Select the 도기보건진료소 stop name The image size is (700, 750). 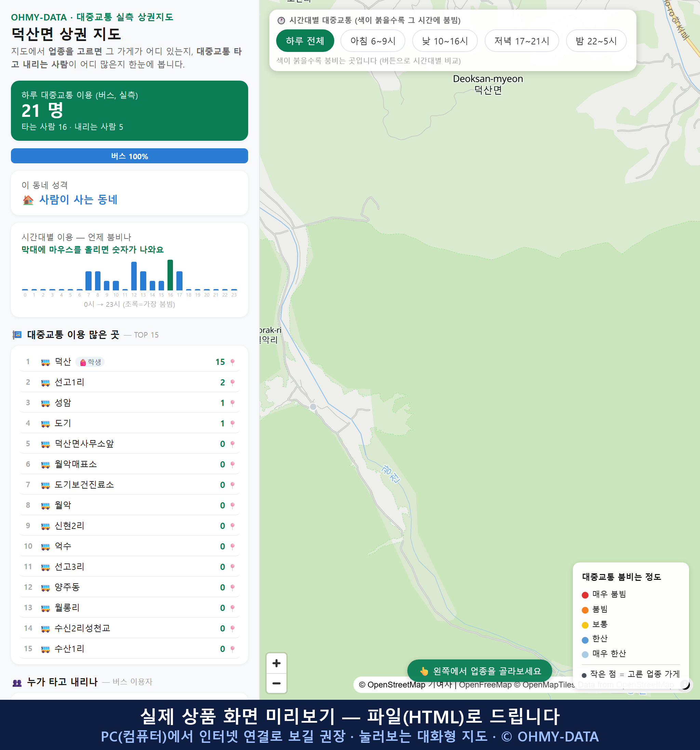84,485
